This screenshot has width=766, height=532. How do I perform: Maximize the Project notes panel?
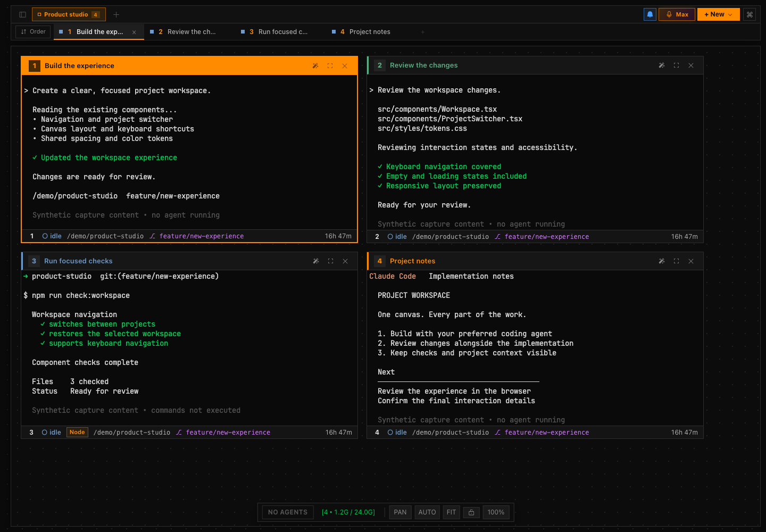click(676, 261)
